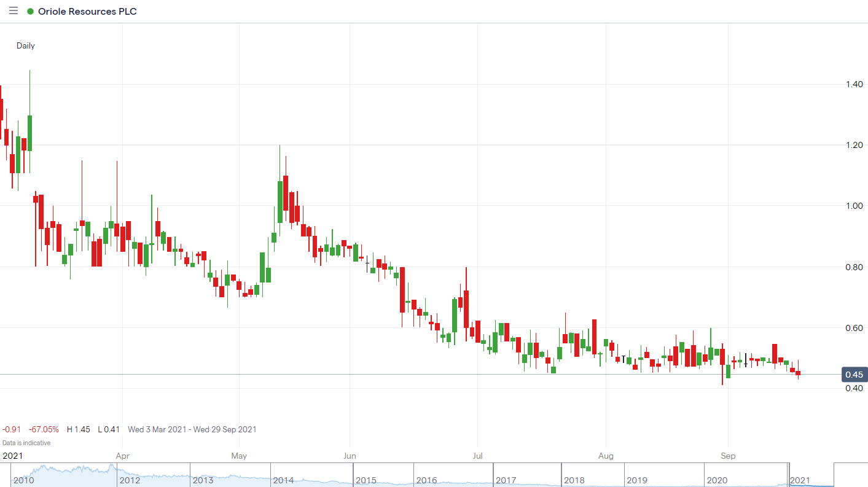868x487 pixels.
Task: Click the May label on time axis
Action: tap(239, 456)
